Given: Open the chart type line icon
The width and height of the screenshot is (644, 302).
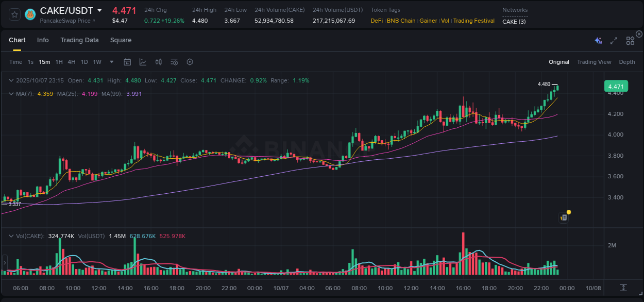Looking at the screenshot, I should [x=143, y=61].
